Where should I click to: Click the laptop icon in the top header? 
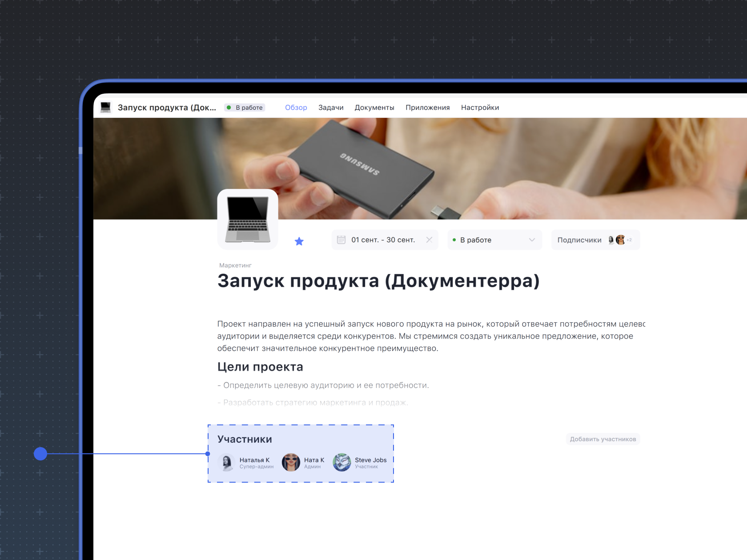point(105,108)
